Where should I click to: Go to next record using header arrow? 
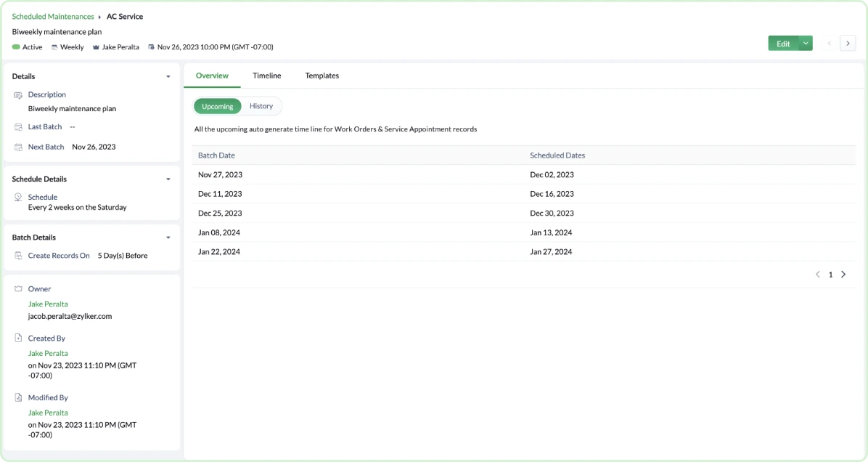pos(848,44)
